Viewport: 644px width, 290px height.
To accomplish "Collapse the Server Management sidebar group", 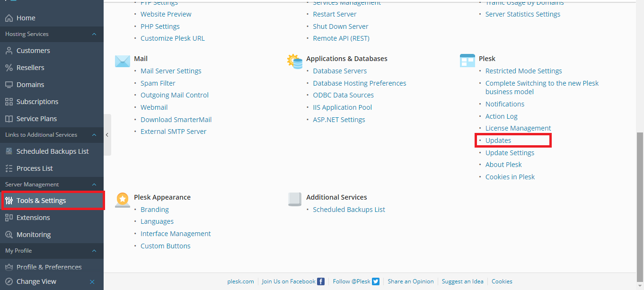I will coord(94,185).
